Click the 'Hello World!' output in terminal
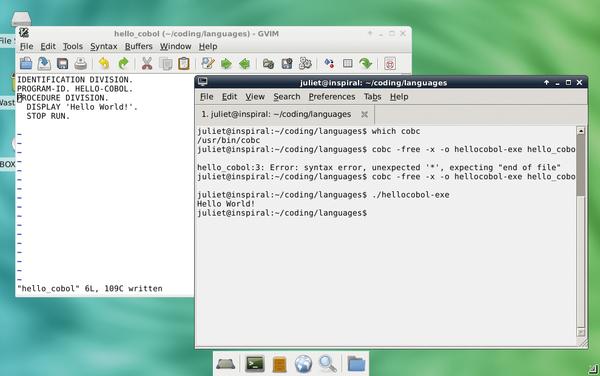600x376 pixels. pos(226,204)
